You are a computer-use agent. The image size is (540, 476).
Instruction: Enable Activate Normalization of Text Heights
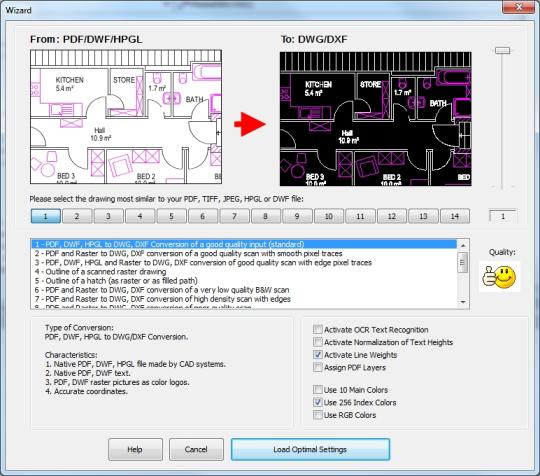pyautogui.click(x=318, y=342)
